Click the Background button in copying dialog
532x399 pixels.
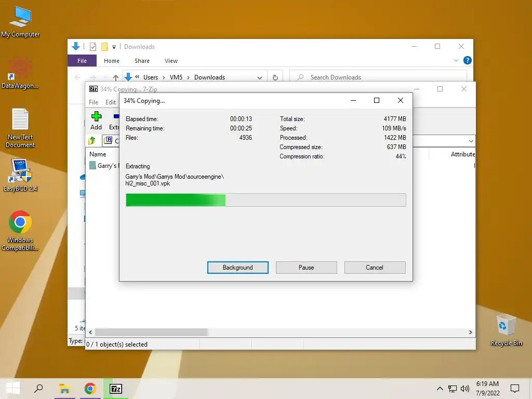[237, 268]
